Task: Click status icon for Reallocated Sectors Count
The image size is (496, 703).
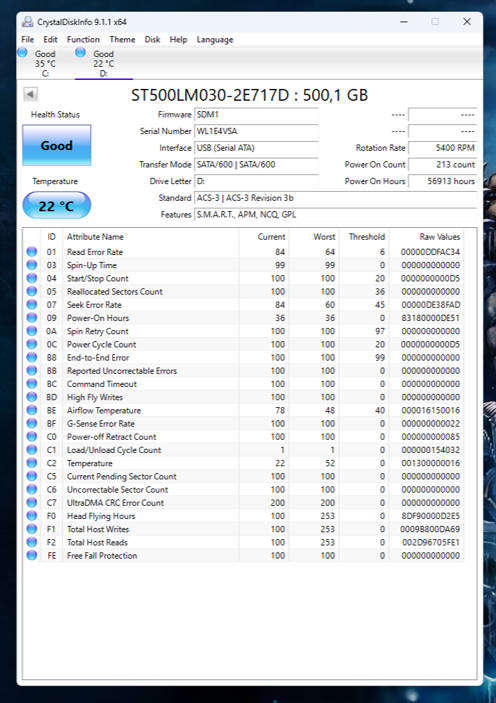Action: coord(31,291)
